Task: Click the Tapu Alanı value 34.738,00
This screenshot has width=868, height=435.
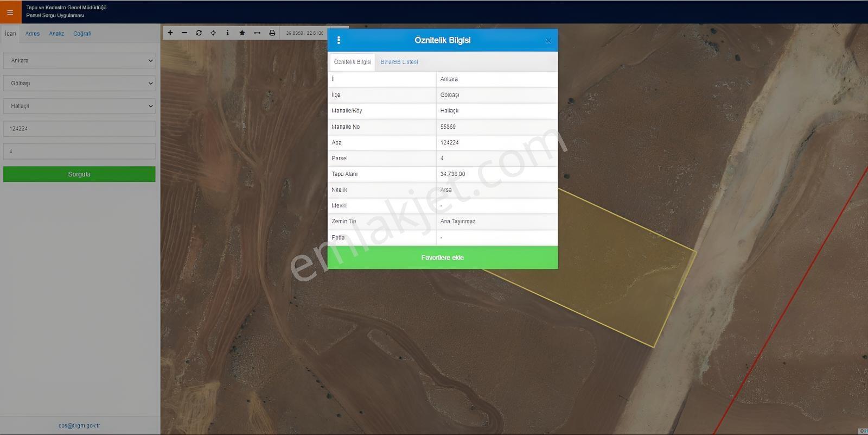Action: 452,174
